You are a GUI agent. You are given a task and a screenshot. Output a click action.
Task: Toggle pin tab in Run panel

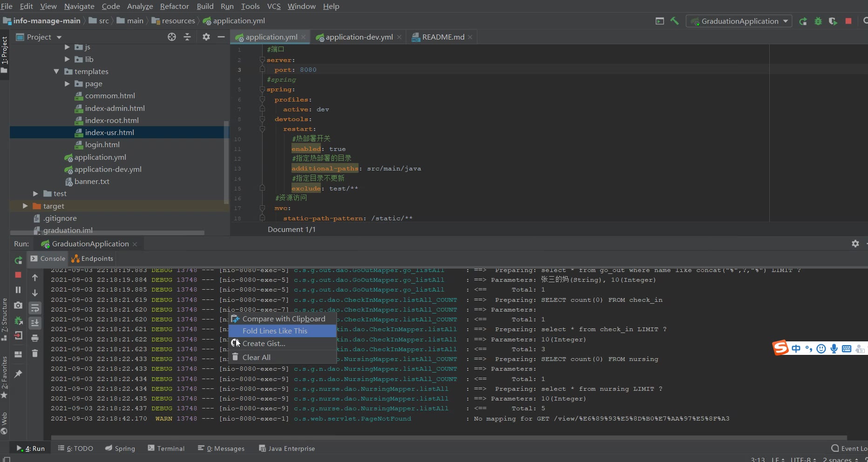point(18,374)
